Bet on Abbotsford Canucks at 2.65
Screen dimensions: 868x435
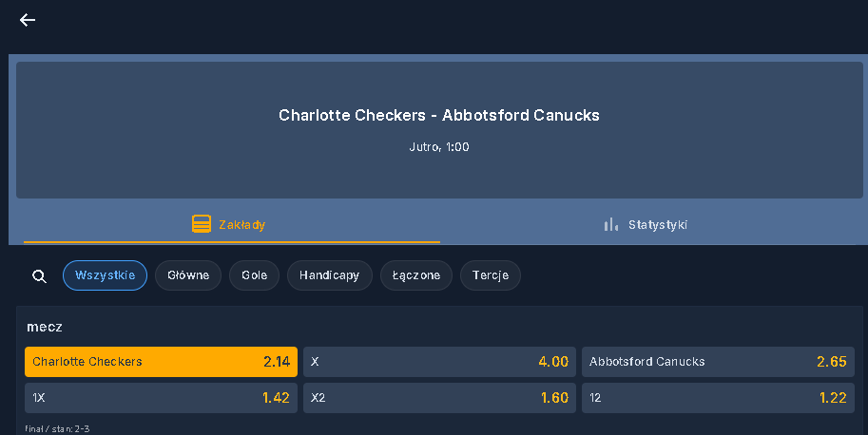[x=718, y=362]
